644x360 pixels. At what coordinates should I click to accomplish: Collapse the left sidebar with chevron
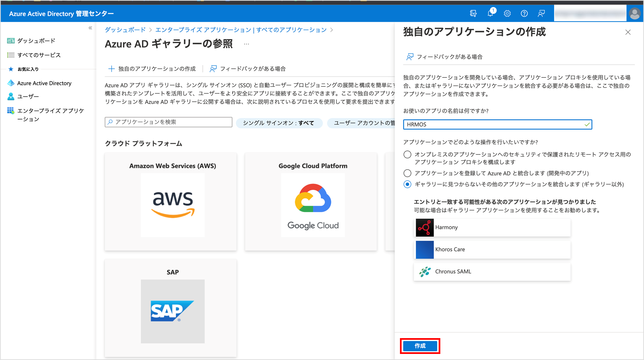(x=90, y=28)
